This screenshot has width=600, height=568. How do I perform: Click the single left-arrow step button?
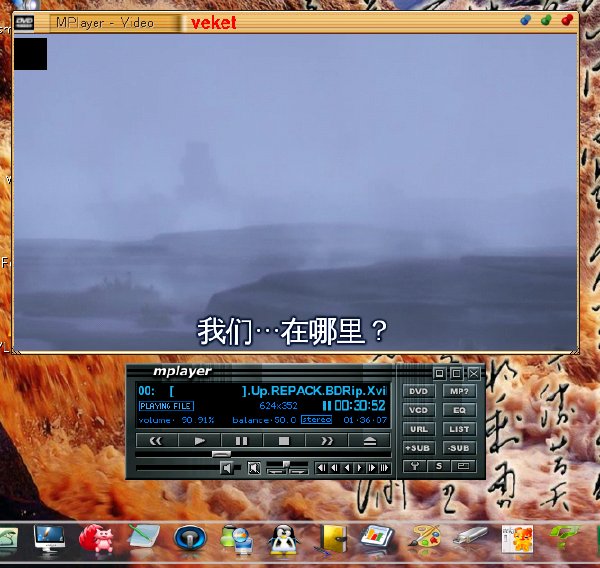point(347,468)
